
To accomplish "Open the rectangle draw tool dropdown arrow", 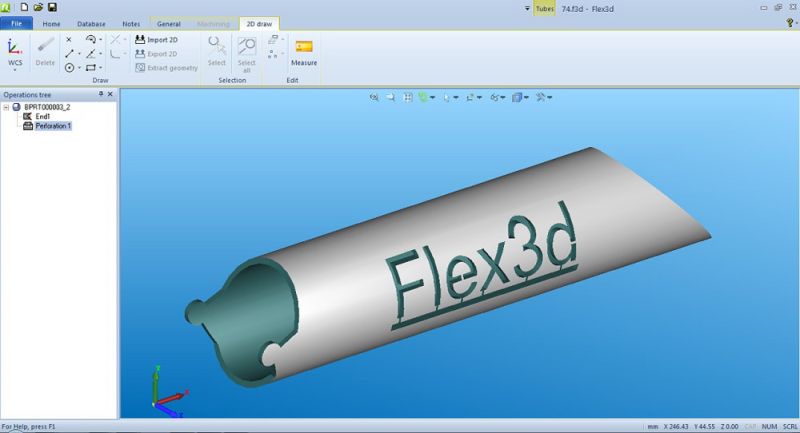I will 102,68.
